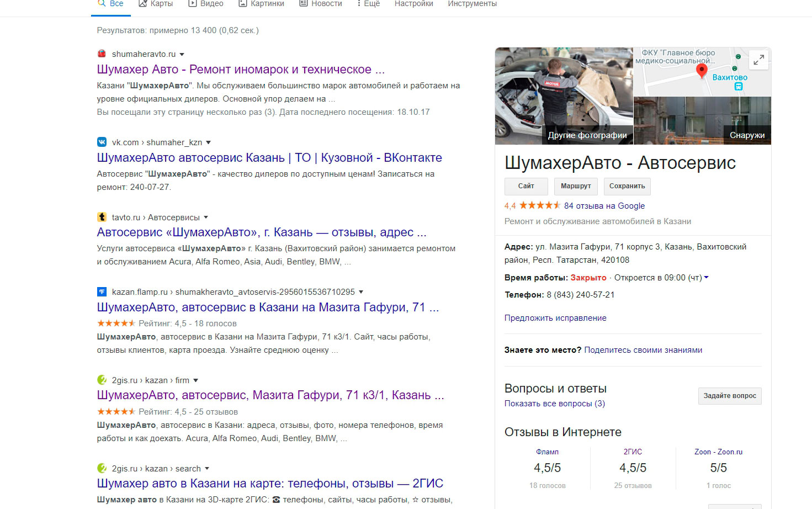
Task: Open the 2ГИС reviews link
Action: (633, 452)
